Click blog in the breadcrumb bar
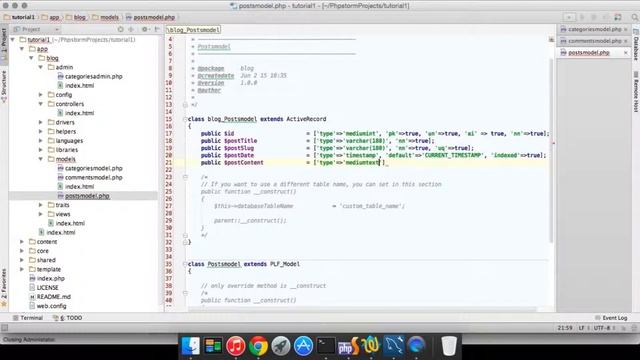The width and height of the screenshot is (640, 360). (76, 17)
